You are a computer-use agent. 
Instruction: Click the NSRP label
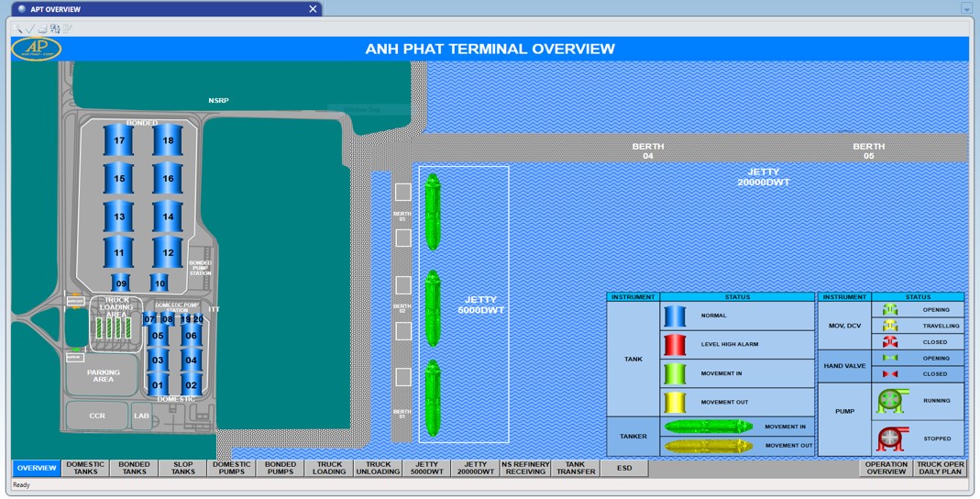pos(219,100)
